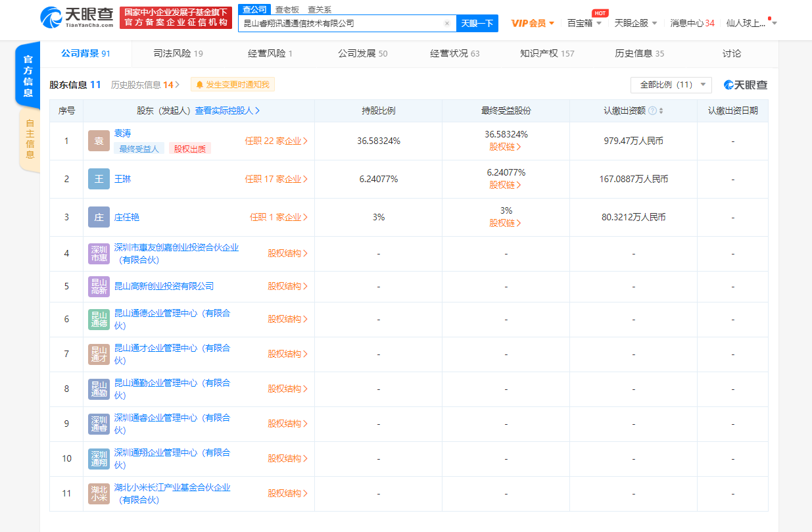Open 昆山通才企业管理中心 company link
Viewport: 812px width, 532px height.
(172, 354)
